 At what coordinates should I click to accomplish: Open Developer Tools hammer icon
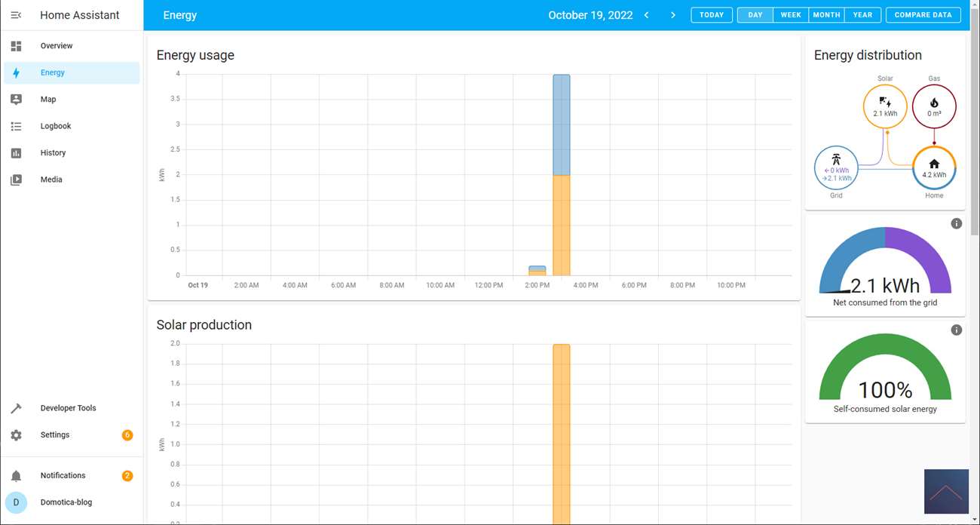(16, 408)
